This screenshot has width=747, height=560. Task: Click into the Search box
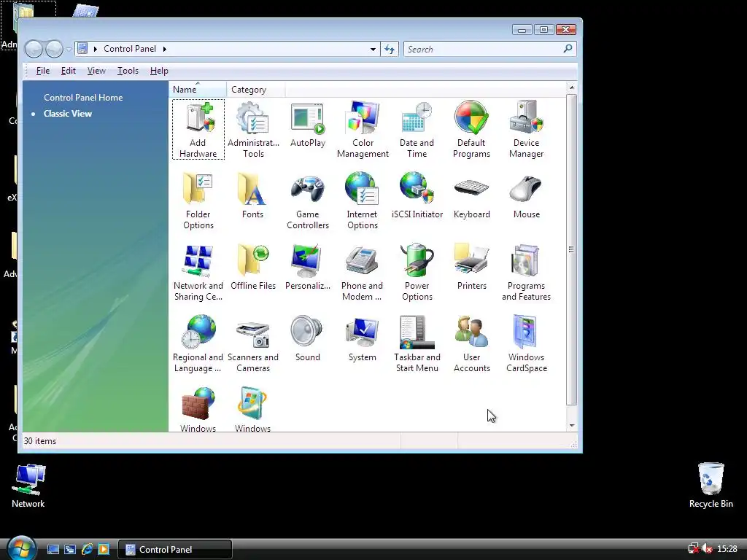(x=489, y=49)
